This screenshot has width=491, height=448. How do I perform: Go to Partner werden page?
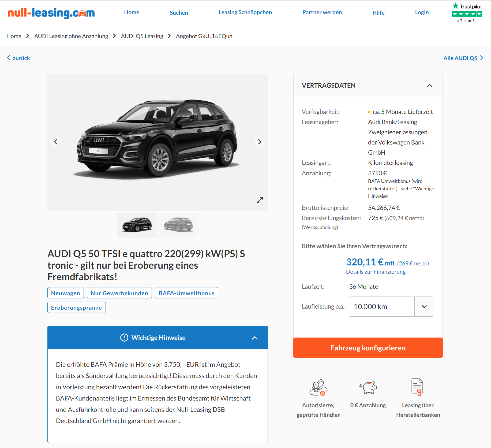click(x=322, y=12)
